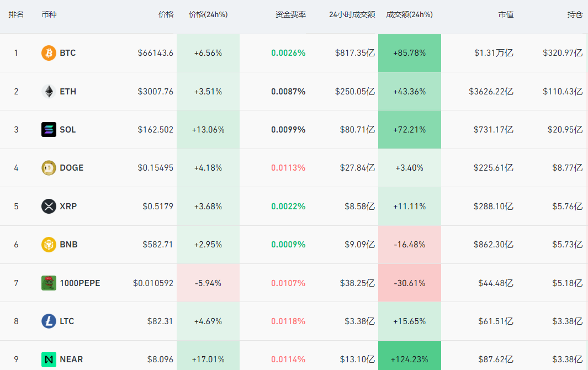Click BTC 24h price change +6.56%
The image size is (588, 370).
pyautogui.click(x=208, y=53)
